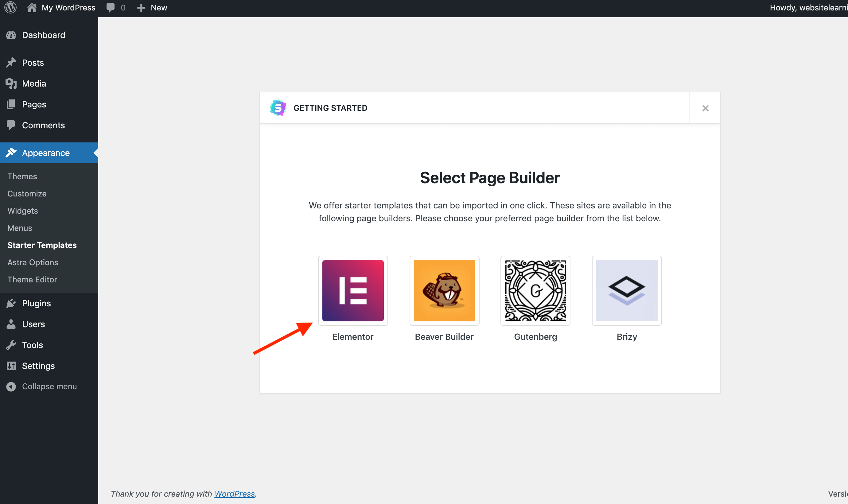The height and width of the screenshot is (504, 848).
Task: Click the Comments speech bubble sidebar icon
Action: [x=11, y=125]
